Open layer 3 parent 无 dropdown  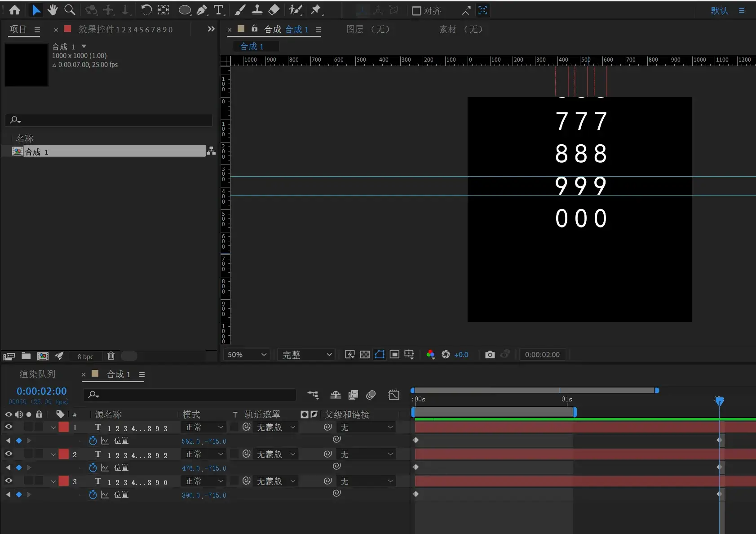(367, 481)
